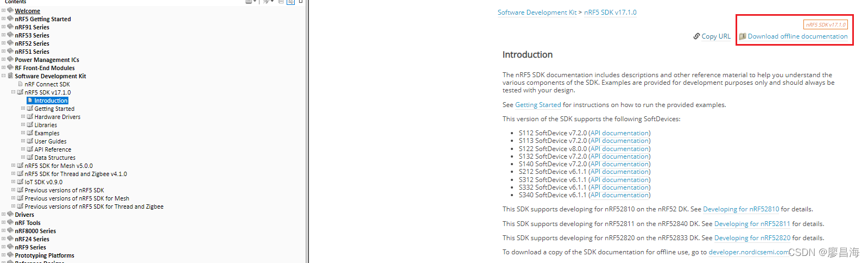Image resolution: width=868 pixels, height=263 pixels.
Task: Expand the Examples node
Action: (x=23, y=133)
